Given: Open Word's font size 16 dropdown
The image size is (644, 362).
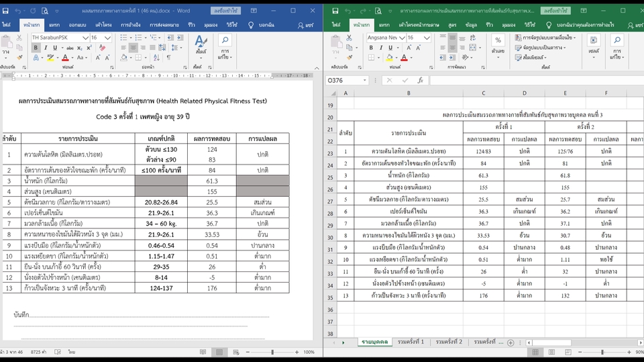Looking at the screenshot, I should [x=107, y=38].
